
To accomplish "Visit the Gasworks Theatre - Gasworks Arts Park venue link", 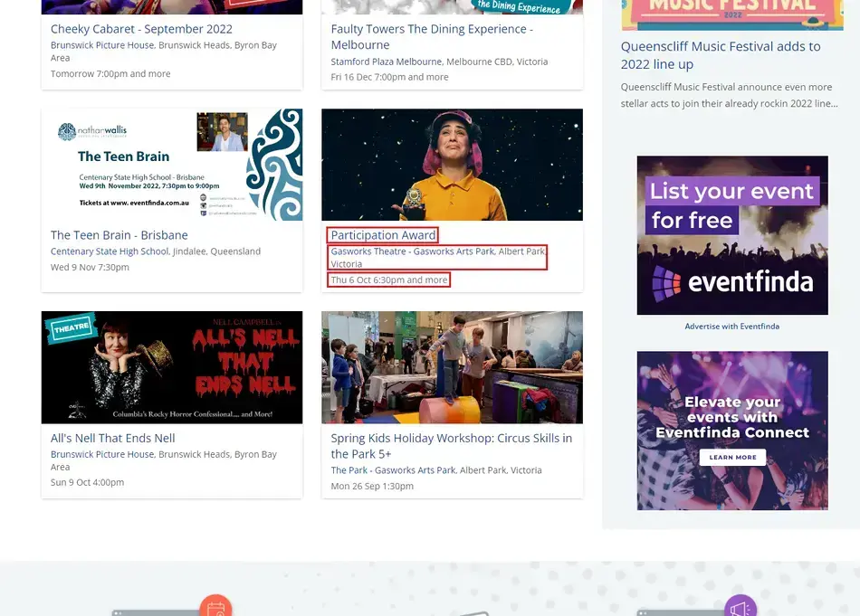I will click(412, 251).
